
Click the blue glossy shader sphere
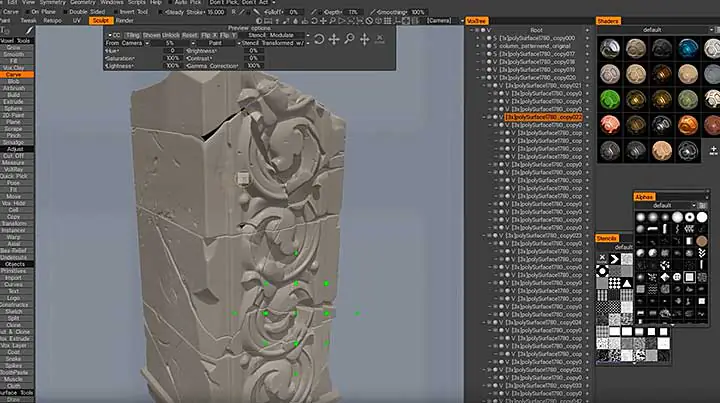(688, 48)
